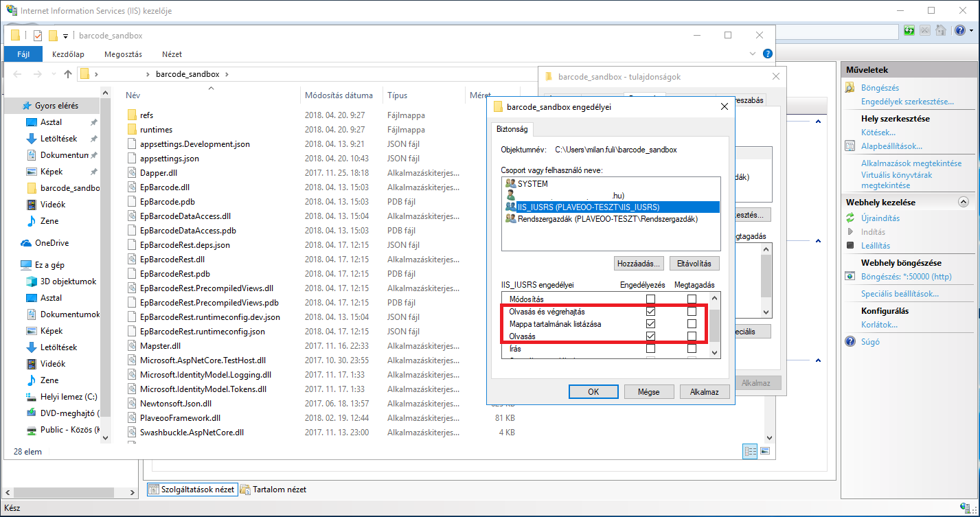Screen dimensions: 980x517
Task: Open the Engedélyek szerkesztése... link
Action: pyautogui.click(x=907, y=102)
